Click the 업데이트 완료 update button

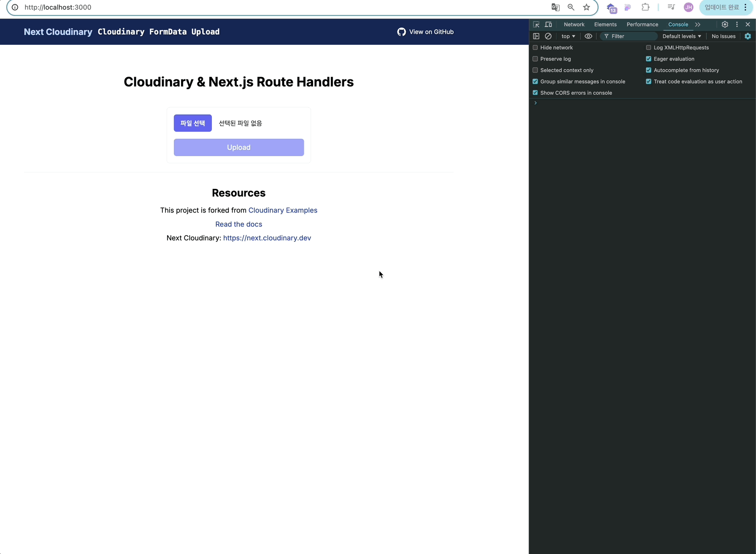coord(721,7)
